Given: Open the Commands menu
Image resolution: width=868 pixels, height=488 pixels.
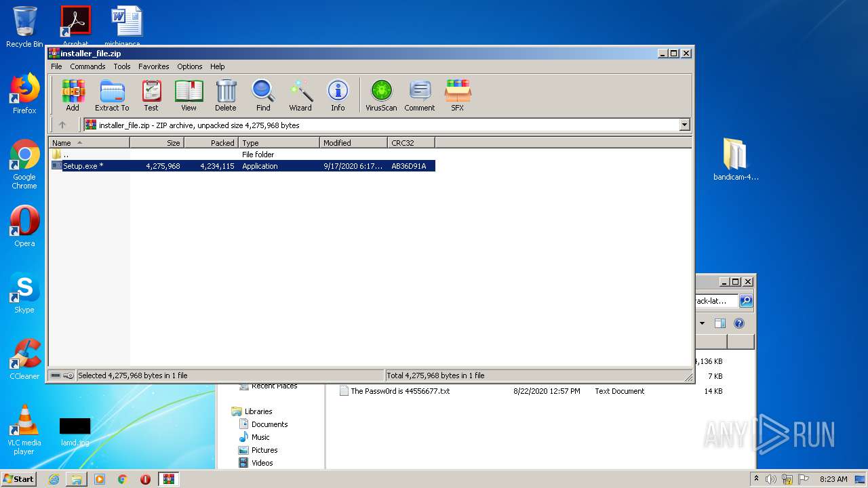Looking at the screenshot, I should coord(87,66).
